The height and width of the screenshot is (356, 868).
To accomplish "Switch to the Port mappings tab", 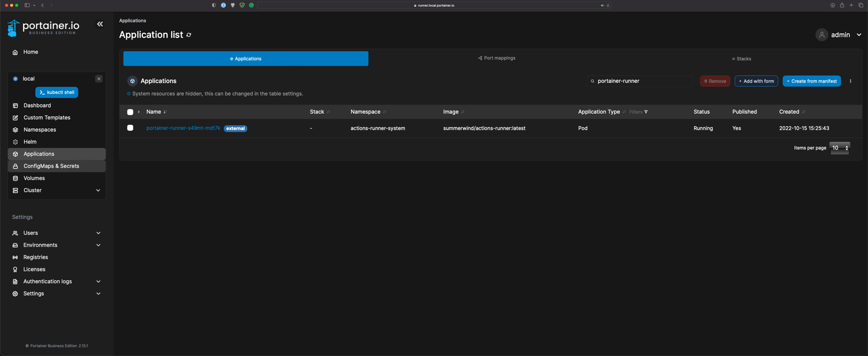I will pos(497,58).
